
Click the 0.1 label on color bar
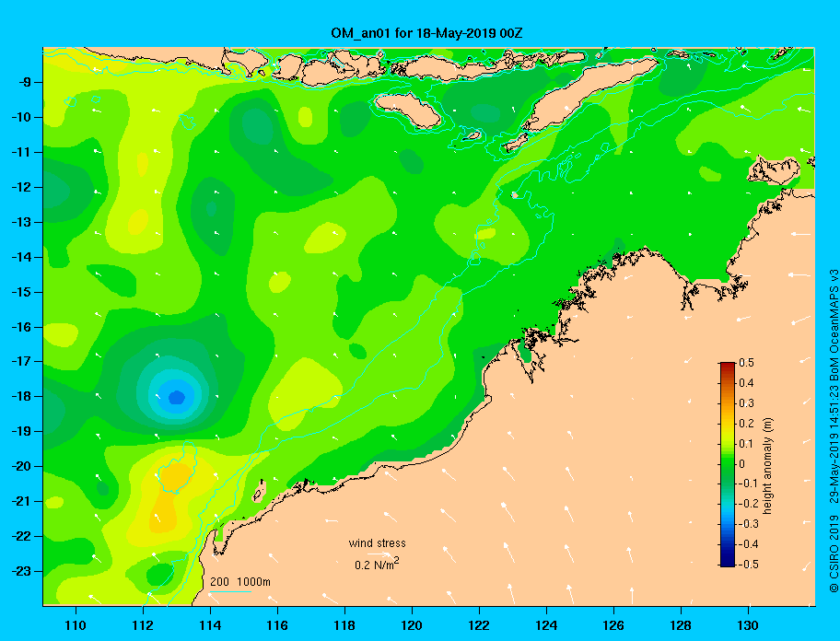[746, 443]
